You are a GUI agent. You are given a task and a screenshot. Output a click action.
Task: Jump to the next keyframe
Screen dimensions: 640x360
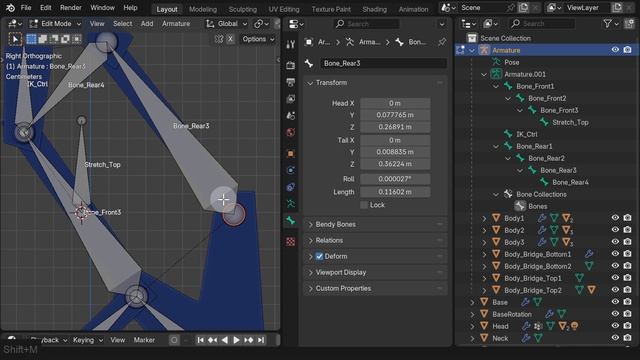pos(249,340)
